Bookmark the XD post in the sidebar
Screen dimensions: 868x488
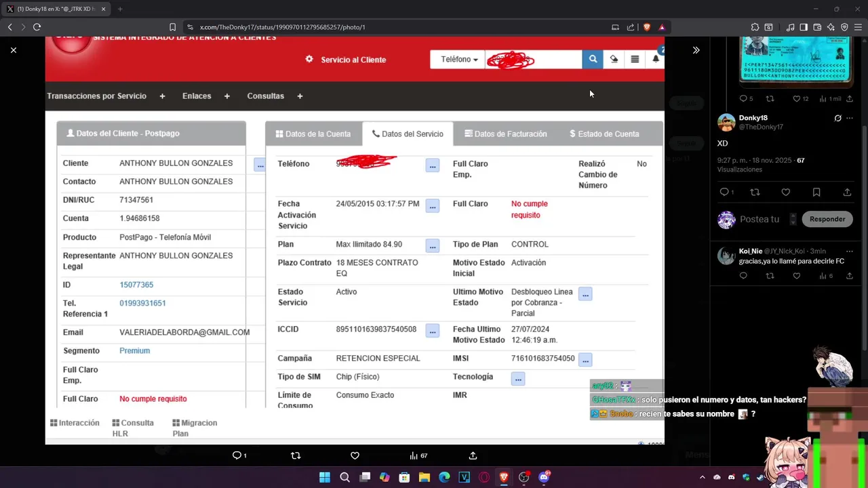coord(816,192)
